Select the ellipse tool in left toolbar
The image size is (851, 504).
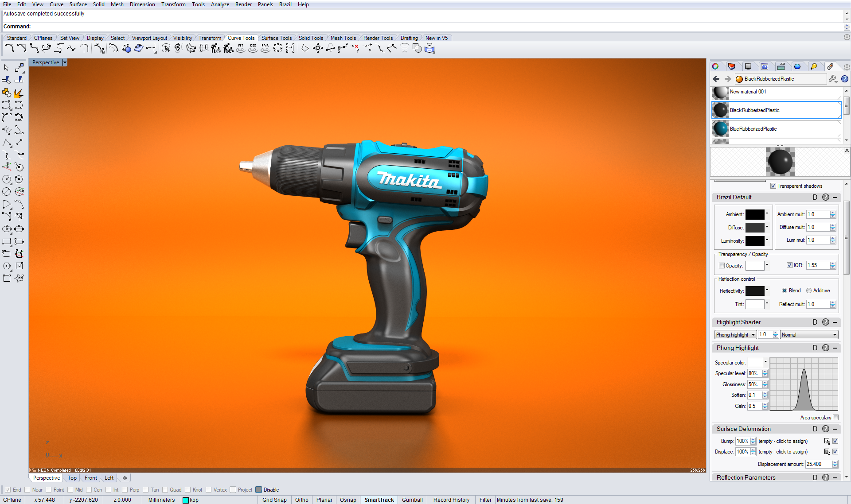[7, 229]
